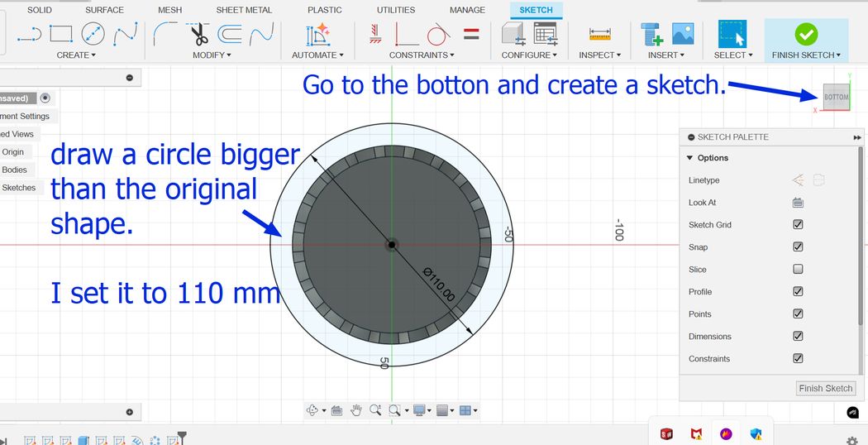Toggle the Profile checkbox
The height and width of the screenshot is (445, 868).
click(x=798, y=291)
